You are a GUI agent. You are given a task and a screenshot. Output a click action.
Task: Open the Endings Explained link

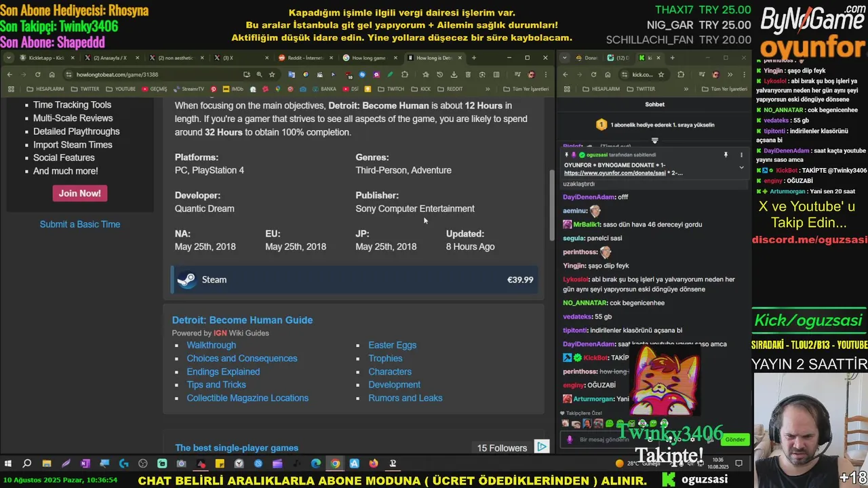[x=223, y=371]
